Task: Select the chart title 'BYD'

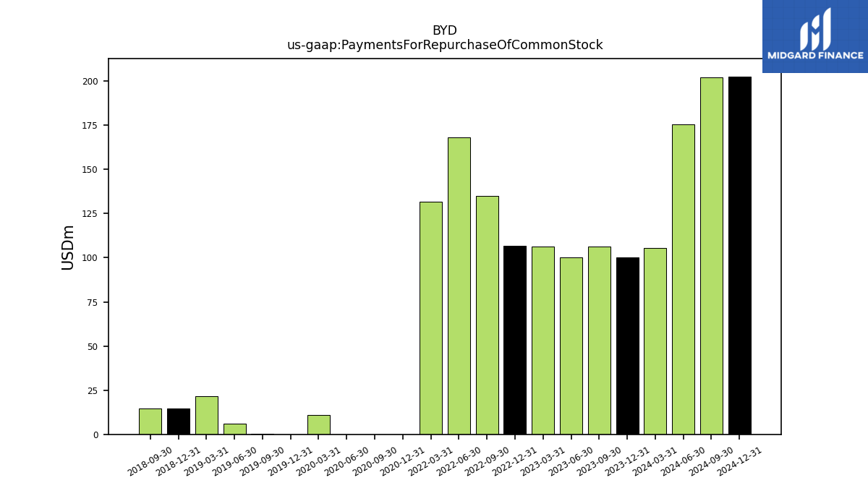Action: 445,31
